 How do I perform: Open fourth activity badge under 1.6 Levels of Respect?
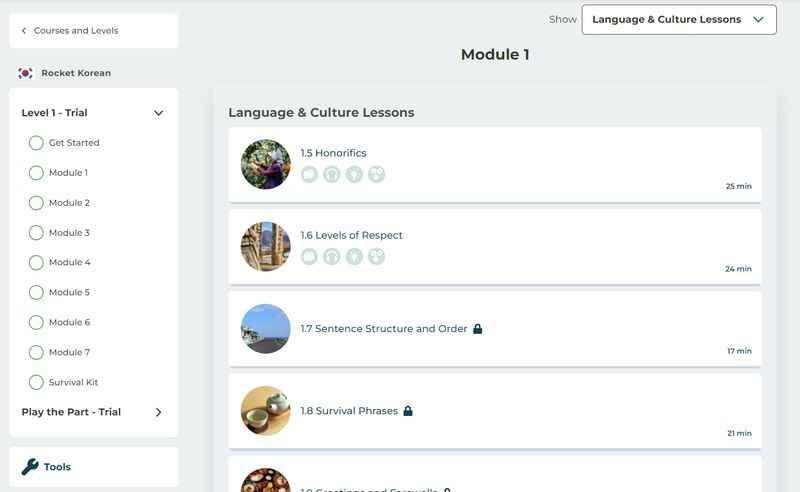[x=377, y=257]
